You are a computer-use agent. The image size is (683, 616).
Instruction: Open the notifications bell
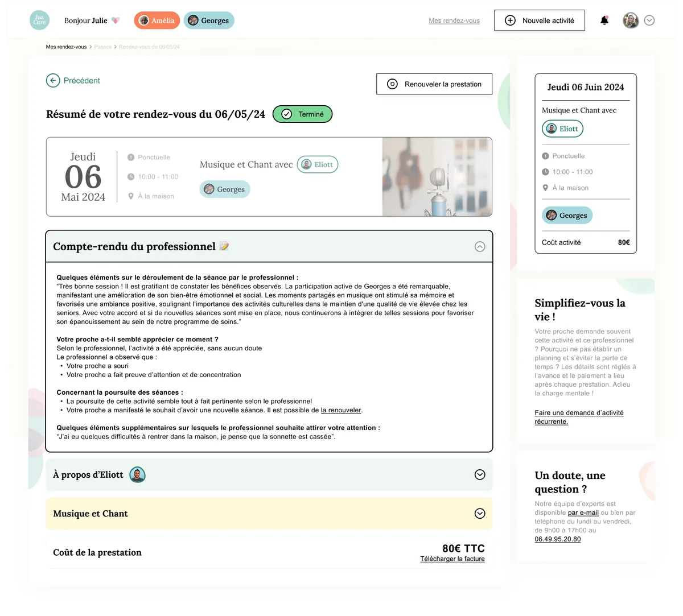pyautogui.click(x=604, y=20)
